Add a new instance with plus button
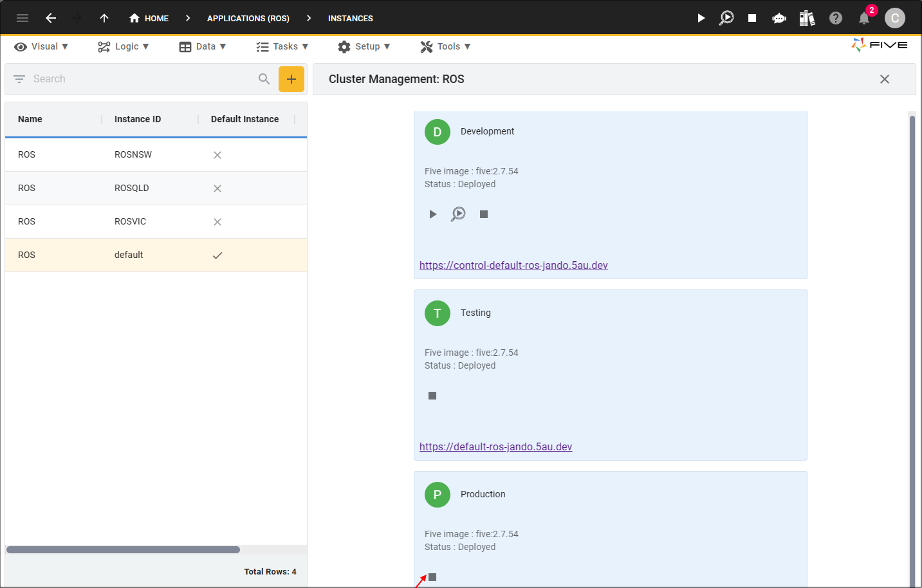The width and height of the screenshot is (922, 588). pos(291,79)
